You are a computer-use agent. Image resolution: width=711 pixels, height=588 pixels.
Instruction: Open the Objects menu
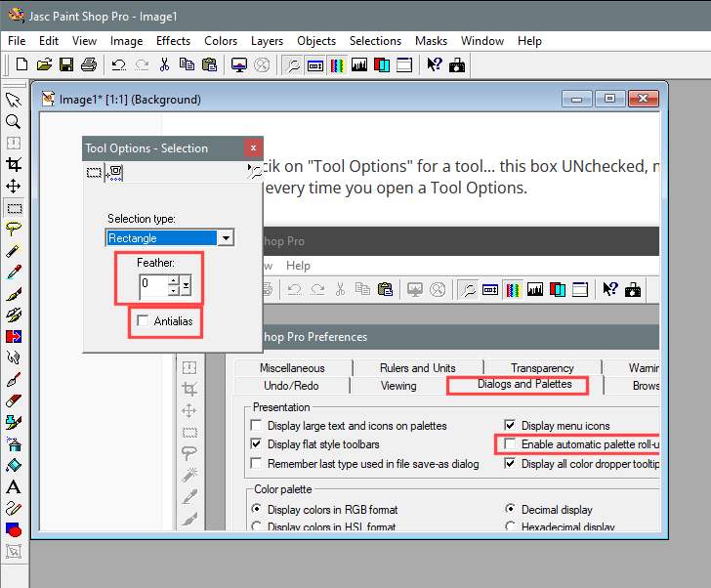click(316, 41)
